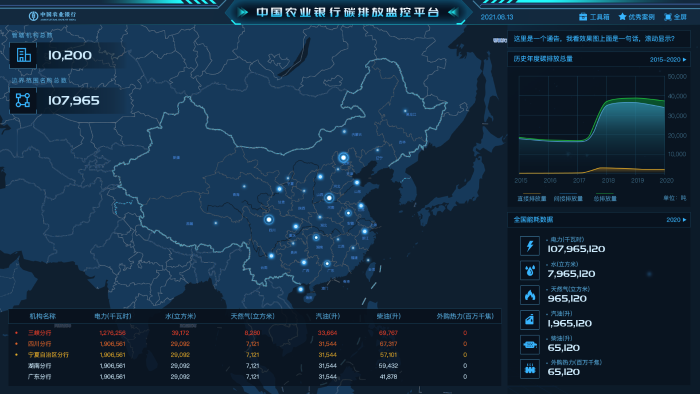
Task: Click the Sichuan large map marker
Action: coord(269,220)
